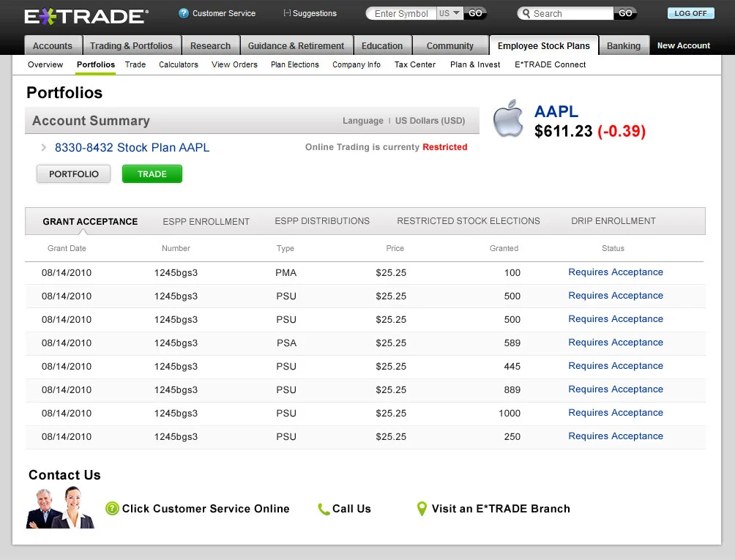
Task: Click the Enter Symbol input field
Action: 401,14
